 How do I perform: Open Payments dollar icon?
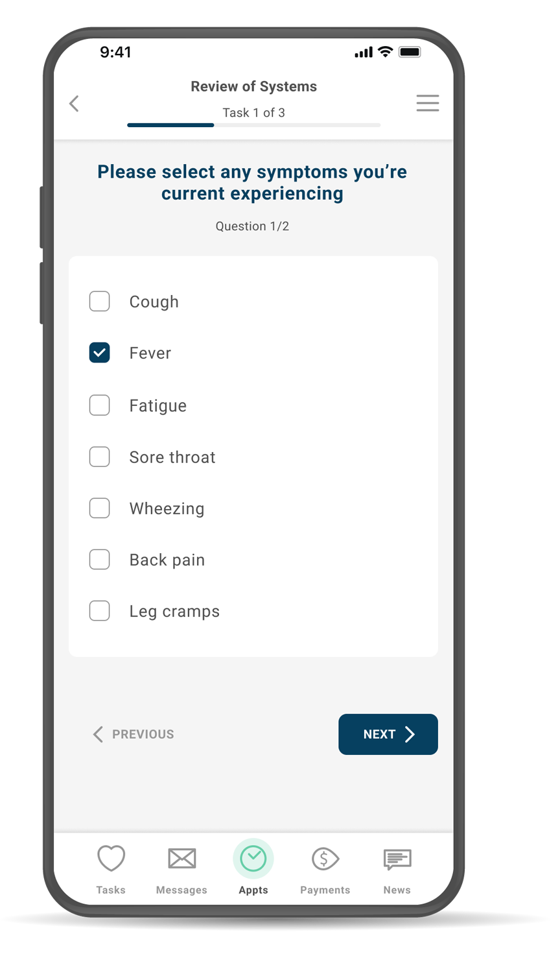coord(325,859)
